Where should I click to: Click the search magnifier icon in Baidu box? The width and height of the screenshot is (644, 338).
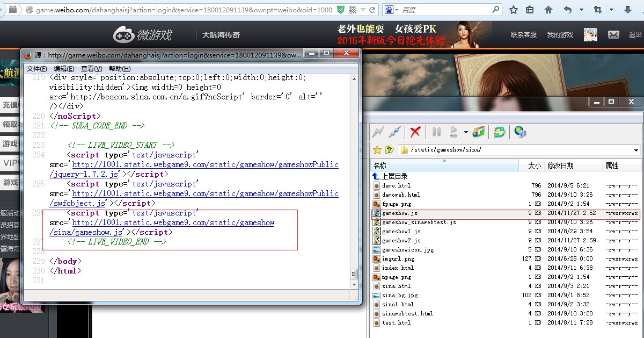tap(496, 10)
